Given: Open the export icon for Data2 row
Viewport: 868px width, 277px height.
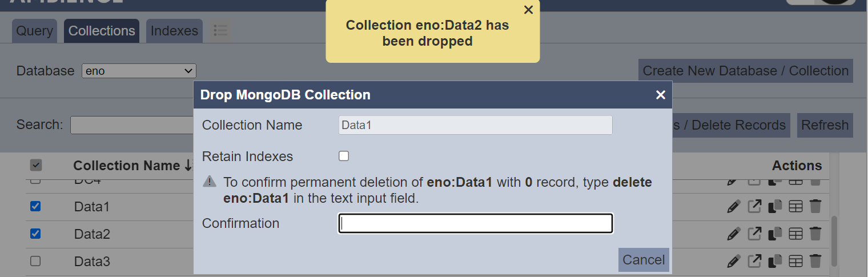Looking at the screenshot, I should (754, 234).
